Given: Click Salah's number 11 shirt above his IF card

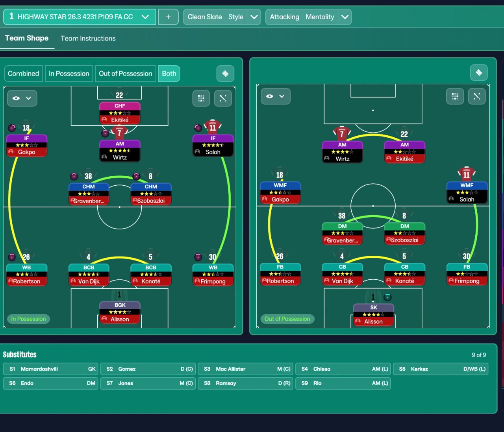Looking at the screenshot, I should tap(213, 127).
